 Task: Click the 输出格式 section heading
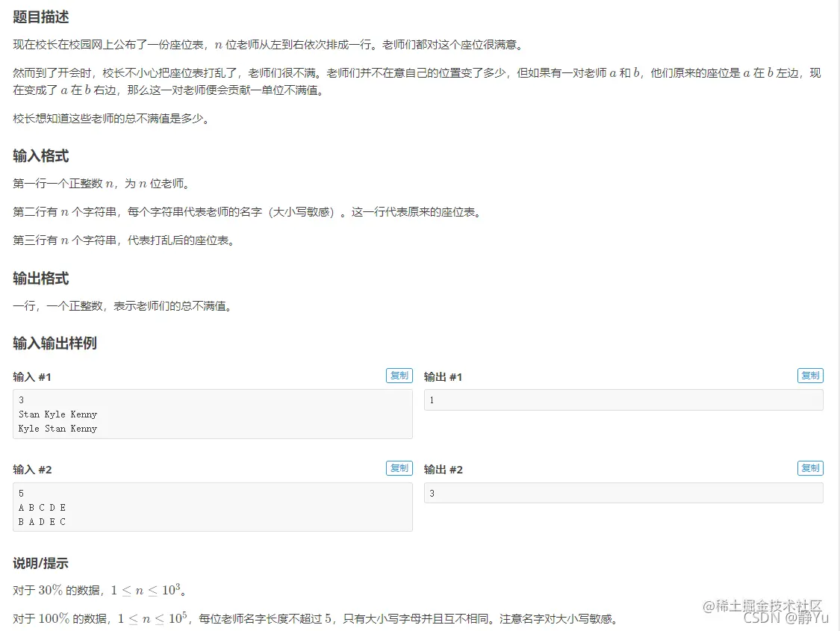click(x=40, y=279)
